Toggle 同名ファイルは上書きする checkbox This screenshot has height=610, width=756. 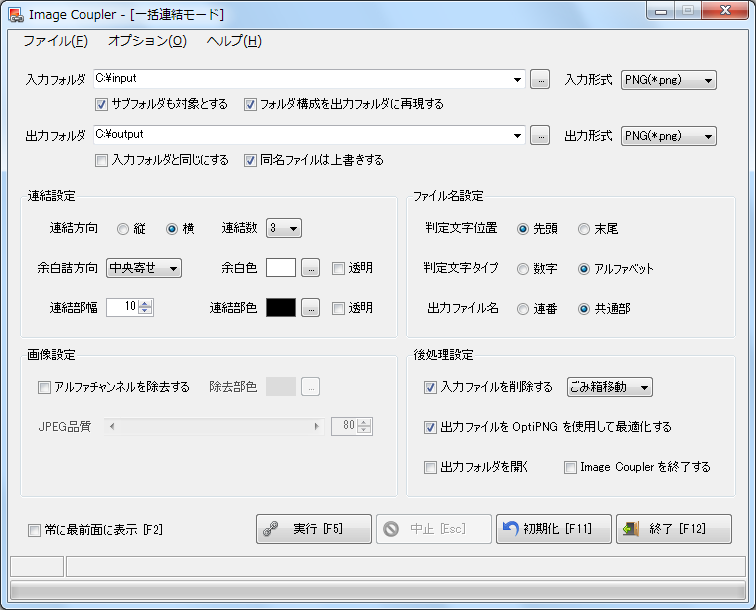[x=251, y=160]
